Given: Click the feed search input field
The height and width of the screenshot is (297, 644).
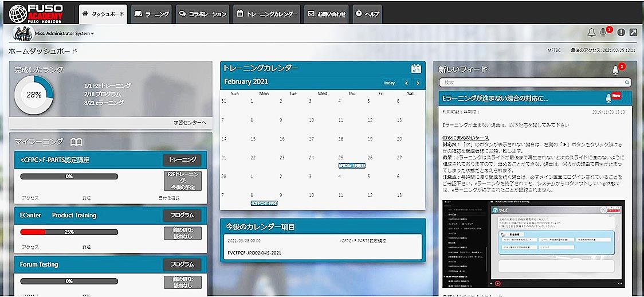Looking at the screenshot, I should (x=527, y=83).
